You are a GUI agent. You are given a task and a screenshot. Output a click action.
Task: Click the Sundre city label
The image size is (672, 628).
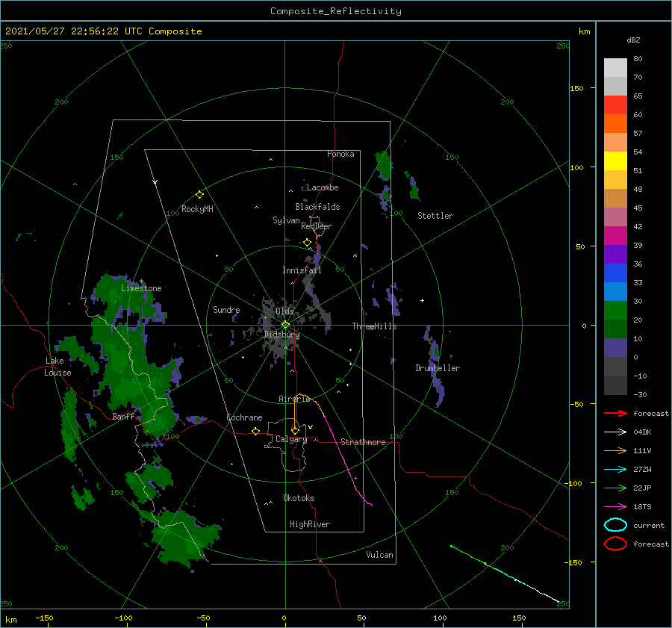pos(226,309)
